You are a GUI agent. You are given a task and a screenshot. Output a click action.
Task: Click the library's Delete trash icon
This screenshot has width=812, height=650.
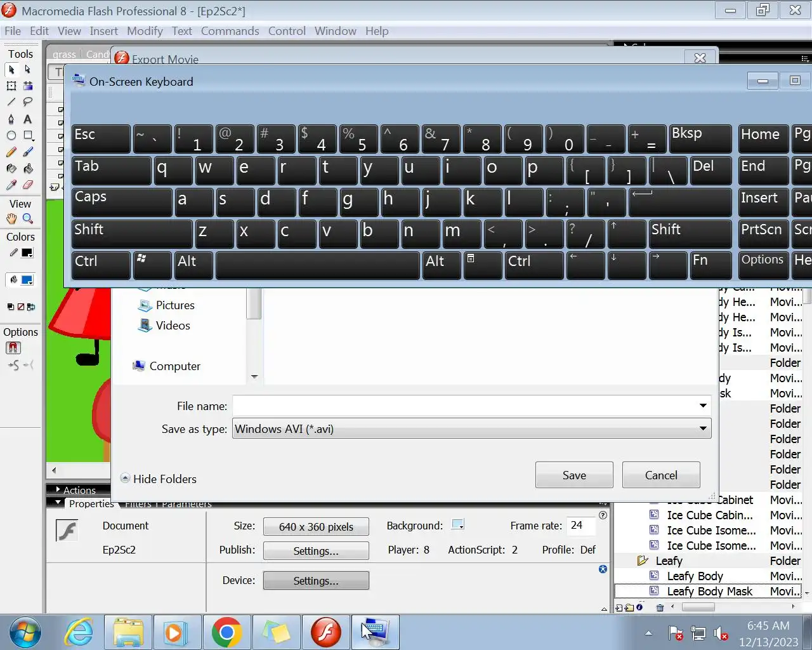click(x=660, y=607)
